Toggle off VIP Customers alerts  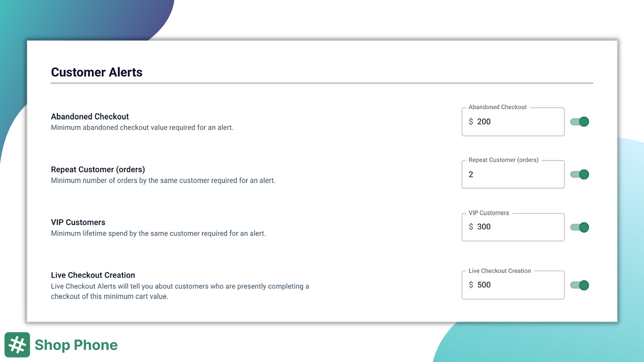(579, 227)
